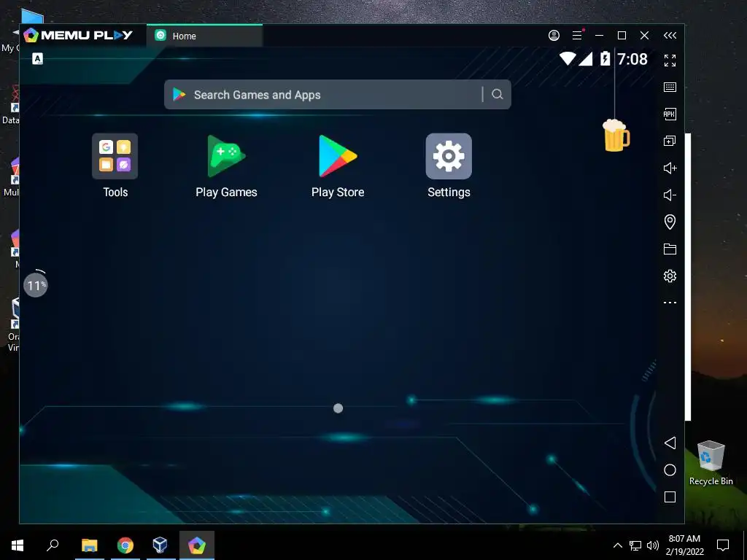Click the Search Games and Apps field

coord(337,94)
